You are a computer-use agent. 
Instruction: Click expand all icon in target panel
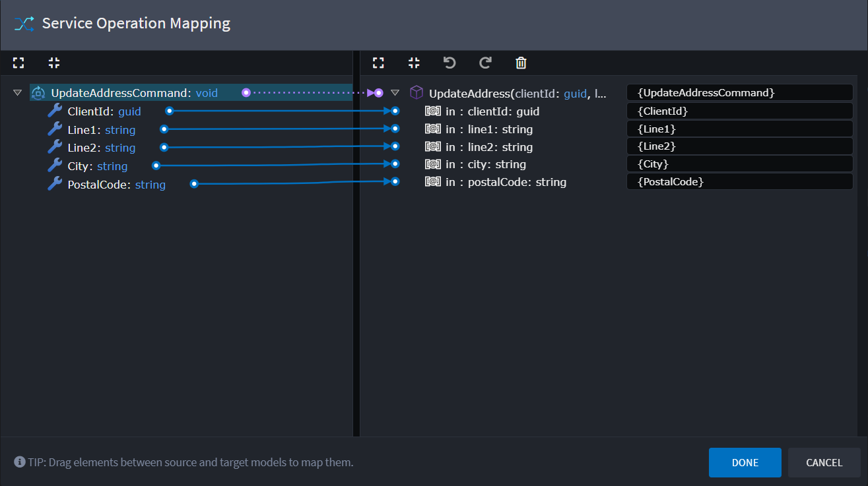(x=378, y=63)
